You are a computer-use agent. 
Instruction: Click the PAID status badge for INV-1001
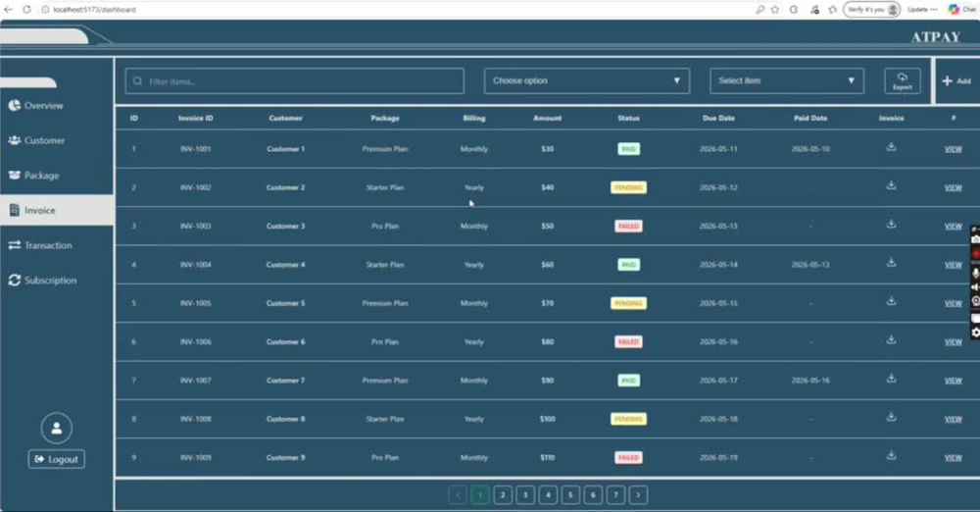pos(628,149)
